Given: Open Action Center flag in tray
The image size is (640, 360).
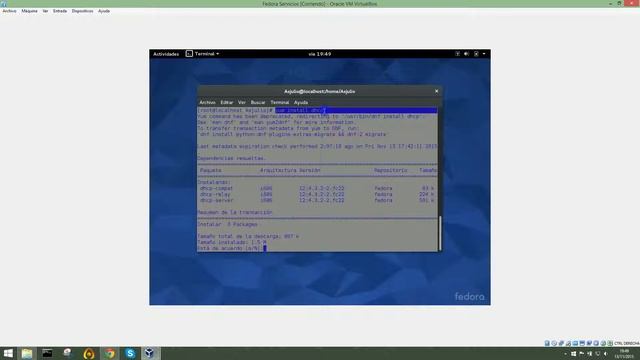Looking at the screenshot, I should click(x=581, y=354).
